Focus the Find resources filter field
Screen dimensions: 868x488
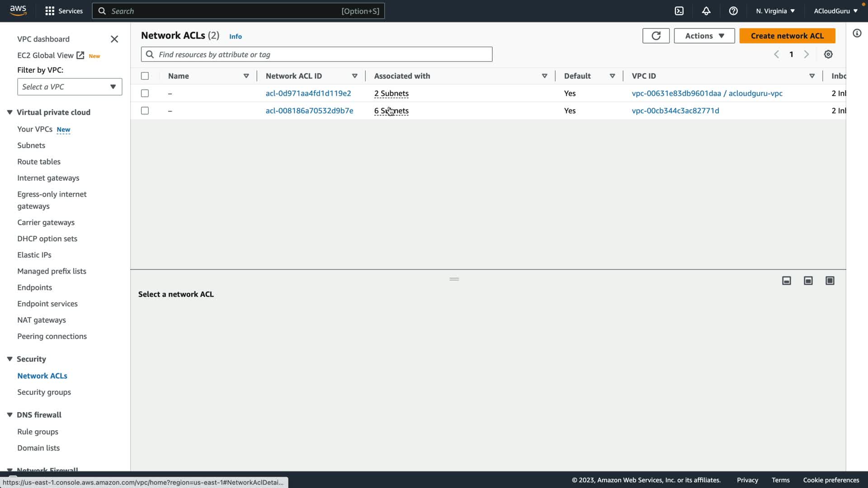click(x=316, y=54)
